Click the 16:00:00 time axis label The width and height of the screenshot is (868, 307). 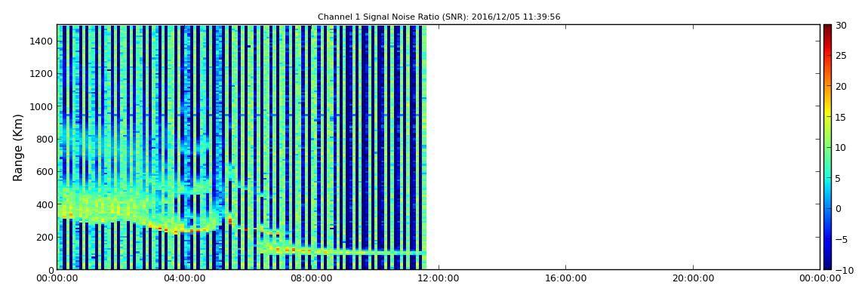[565, 279]
